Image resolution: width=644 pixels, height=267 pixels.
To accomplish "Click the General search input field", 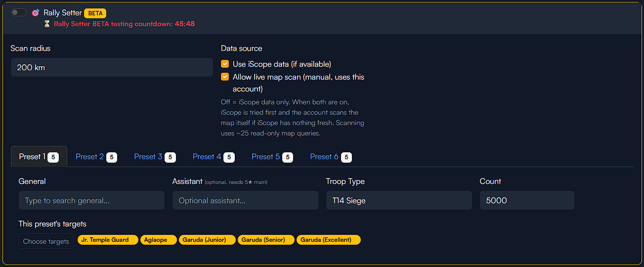I will pyautogui.click(x=91, y=201).
